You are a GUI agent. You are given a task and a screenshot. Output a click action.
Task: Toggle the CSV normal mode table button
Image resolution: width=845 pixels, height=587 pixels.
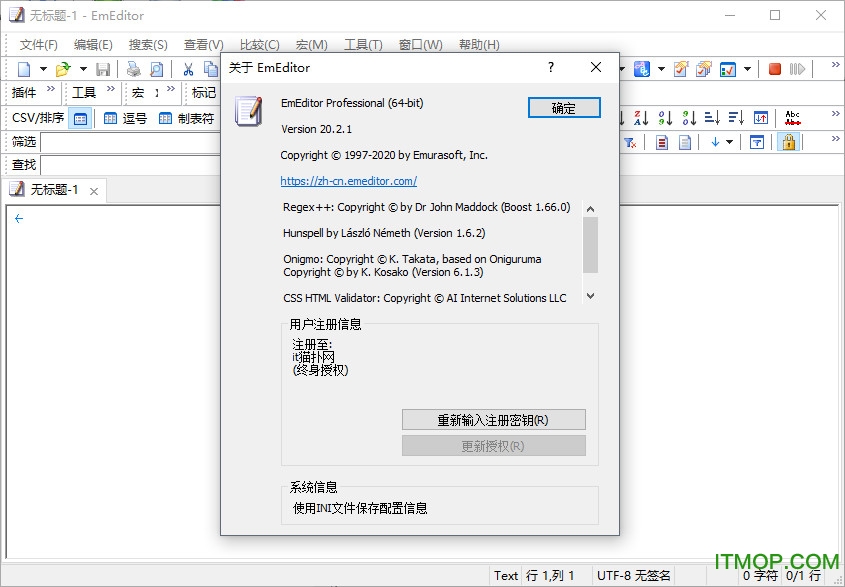tap(80, 119)
